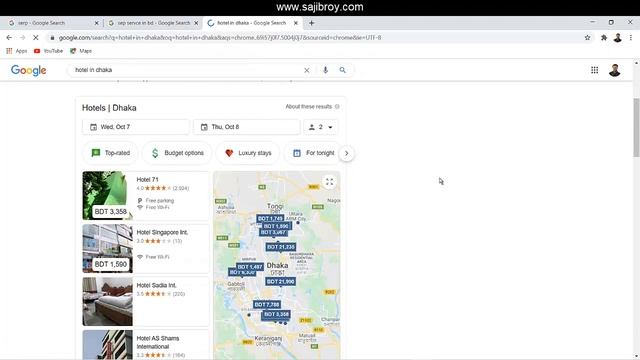Open Hotel Singapore Int. thumbnail
This screenshot has width=640, height=360.
click(x=108, y=249)
